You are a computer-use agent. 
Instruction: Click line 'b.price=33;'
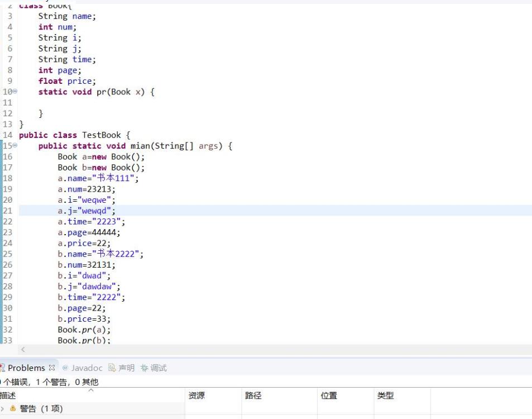[84, 319]
